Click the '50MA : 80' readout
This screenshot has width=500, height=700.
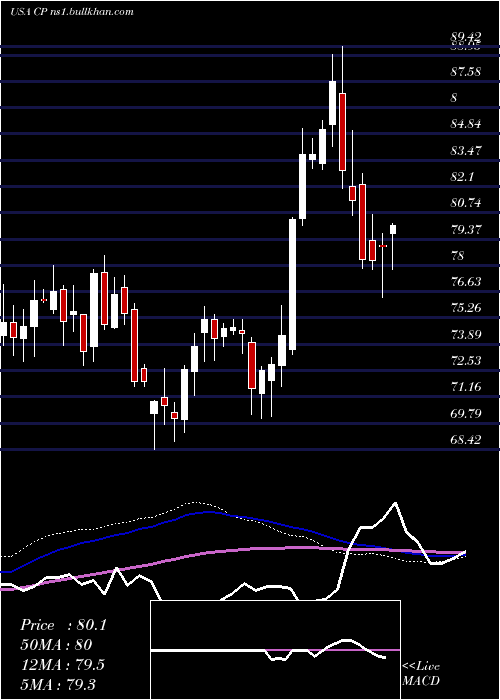(56, 645)
